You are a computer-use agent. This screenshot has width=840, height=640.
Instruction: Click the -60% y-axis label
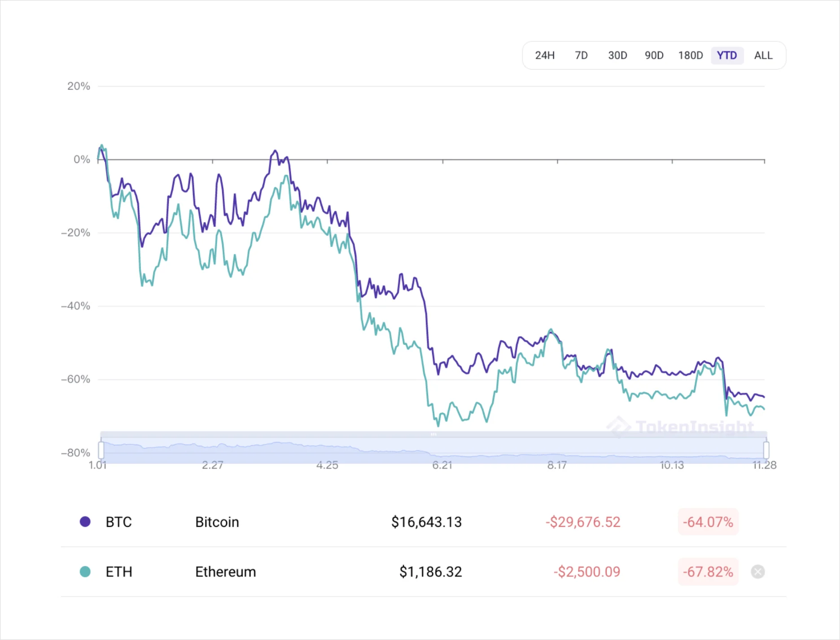[x=76, y=379]
